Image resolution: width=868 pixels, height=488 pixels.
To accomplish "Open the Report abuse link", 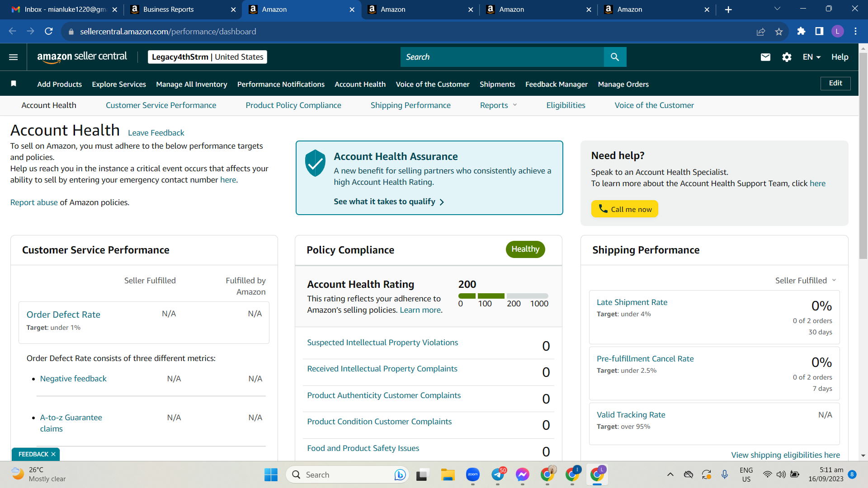I will point(34,202).
